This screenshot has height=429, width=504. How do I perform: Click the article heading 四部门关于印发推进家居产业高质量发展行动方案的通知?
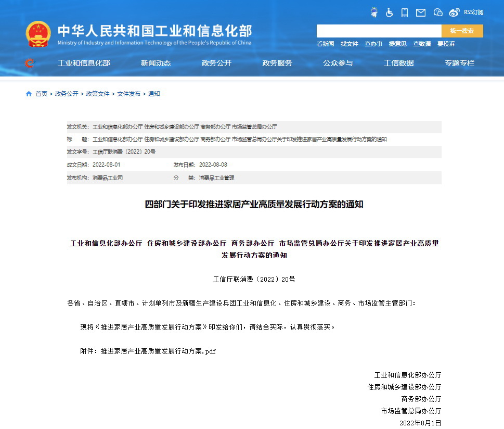[254, 205]
